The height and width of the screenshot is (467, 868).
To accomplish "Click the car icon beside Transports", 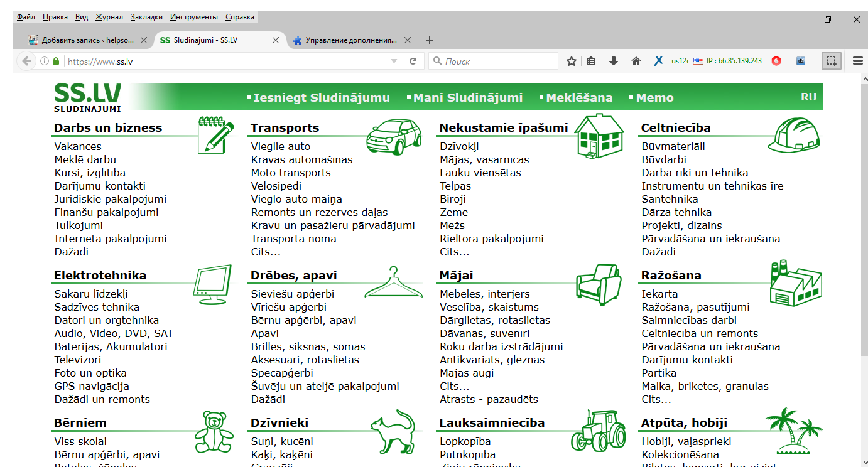I will [x=394, y=137].
